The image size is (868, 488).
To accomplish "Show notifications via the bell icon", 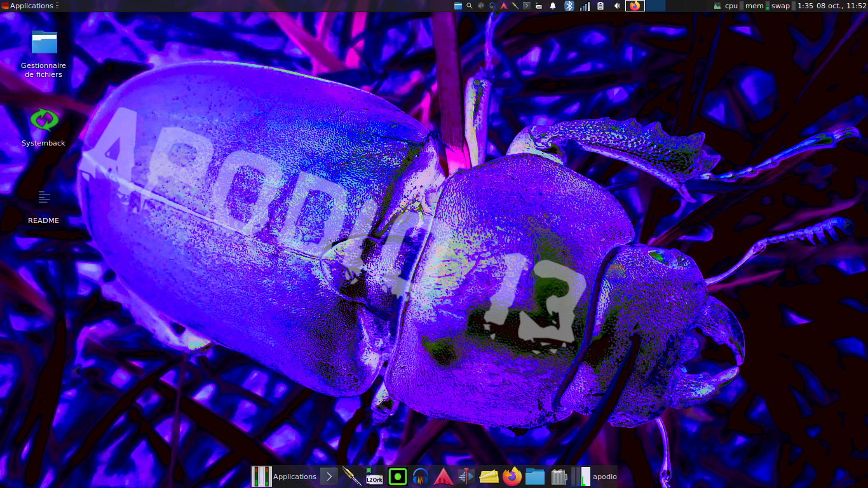I will [553, 6].
